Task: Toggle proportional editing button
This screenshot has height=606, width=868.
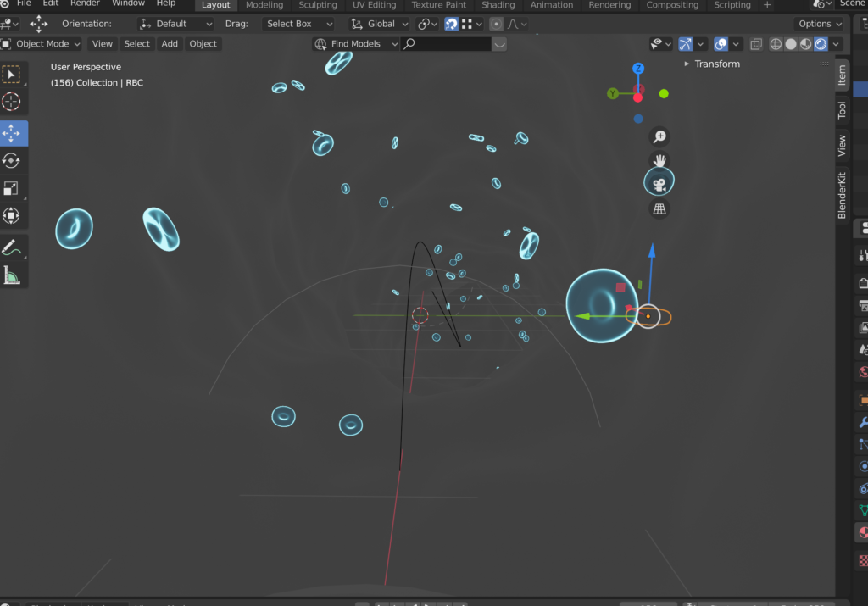Action: click(496, 24)
